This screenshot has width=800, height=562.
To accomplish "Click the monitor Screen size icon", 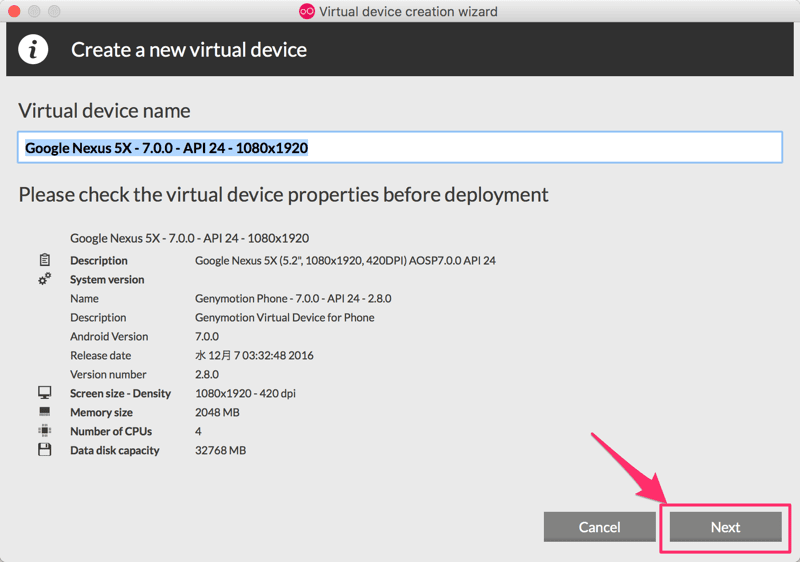I will pyautogui.click(x=45, y=393).
